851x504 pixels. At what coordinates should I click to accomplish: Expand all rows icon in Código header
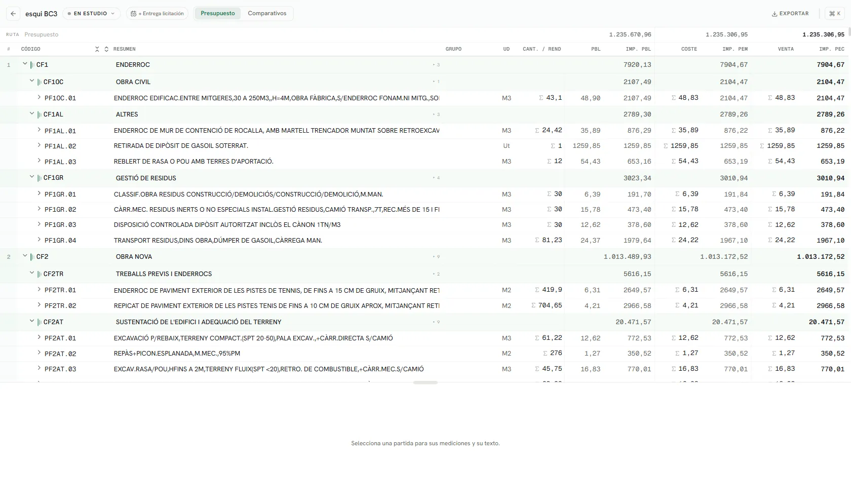point(106,49)
